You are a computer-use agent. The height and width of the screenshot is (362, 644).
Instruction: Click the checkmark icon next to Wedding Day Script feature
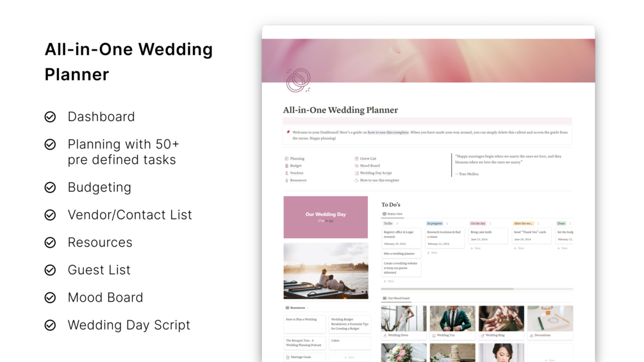(x=50, y=325)
